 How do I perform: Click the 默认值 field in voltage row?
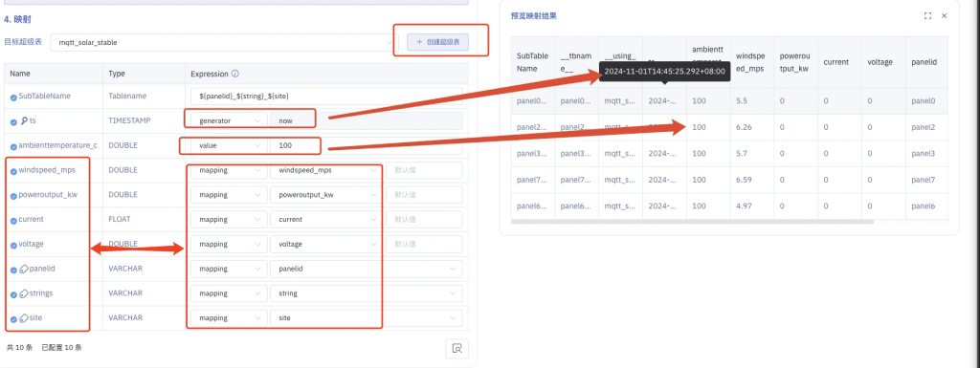click(x=424, y=245)
